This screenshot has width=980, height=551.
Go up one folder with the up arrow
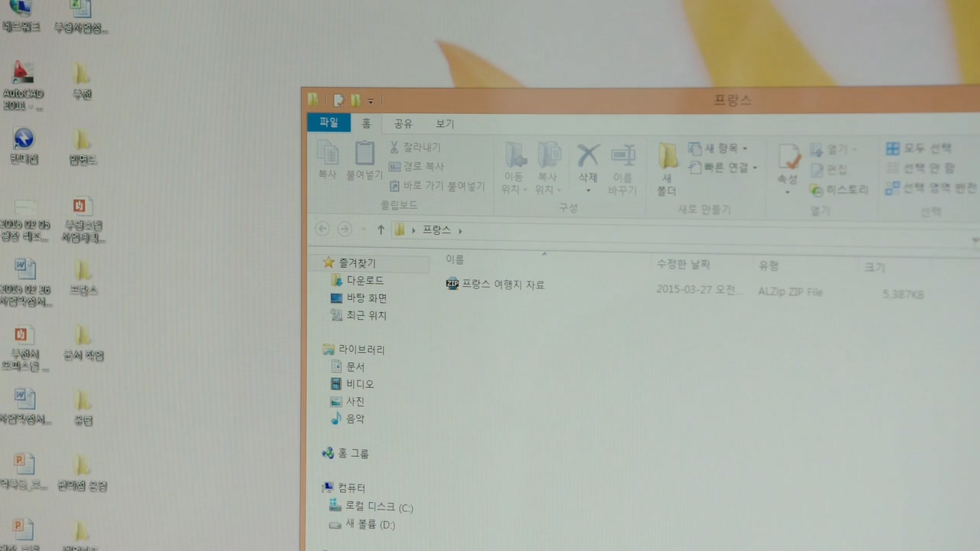click(381, 230)
